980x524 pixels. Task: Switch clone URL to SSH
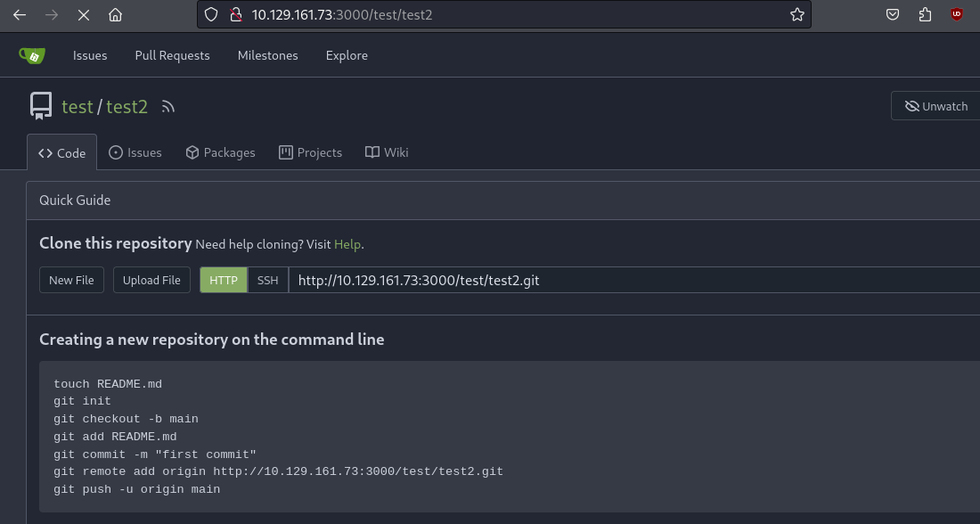(267, 280)
